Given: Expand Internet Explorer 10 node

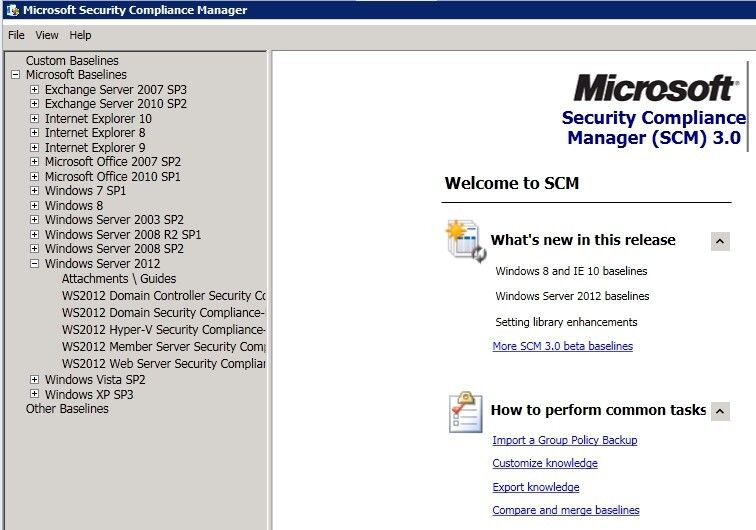Looking at the screenshot, I should point(34,119).
